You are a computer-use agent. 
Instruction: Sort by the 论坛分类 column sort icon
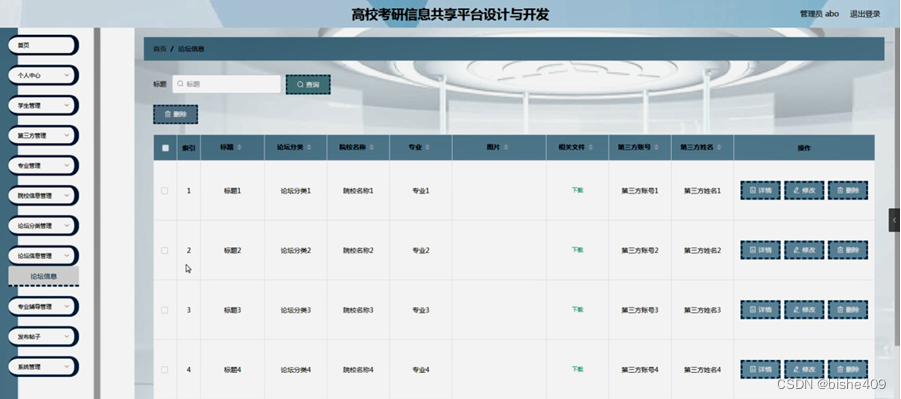[309, 148]
